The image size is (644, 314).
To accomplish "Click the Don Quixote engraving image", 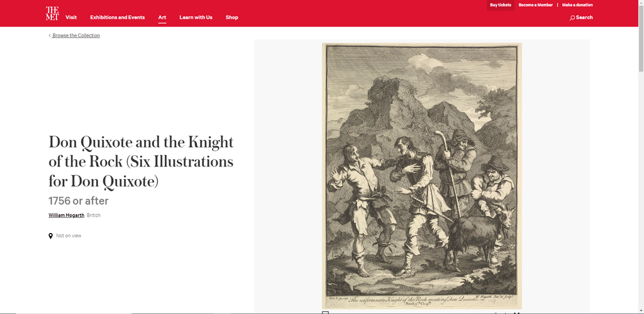I will tap(422, 176).
